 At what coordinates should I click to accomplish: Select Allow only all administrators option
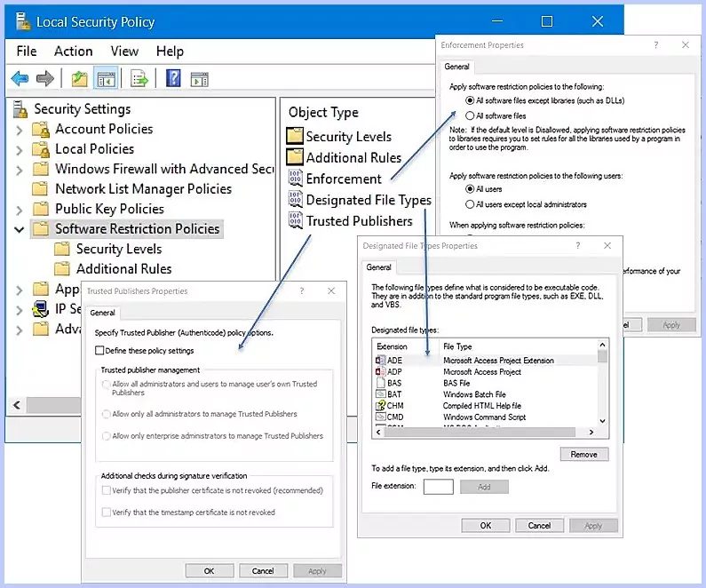pos(107,414)
